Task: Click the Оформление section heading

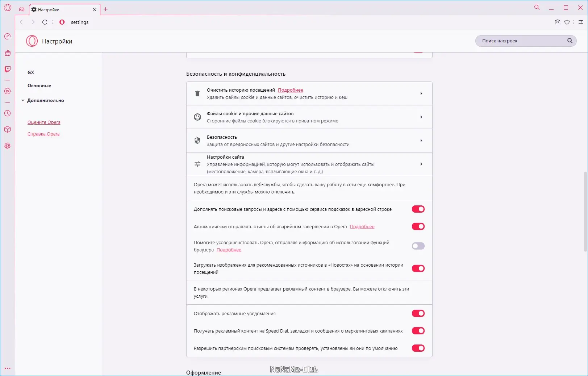Action: [204, 373]
